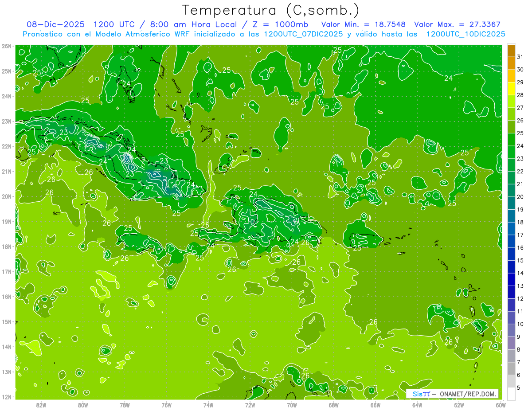Image resolution: width=532 pixels, height=411 pixels.
Task: Click the legend swatch between 30 and 31
Action: tap(511, 63)
